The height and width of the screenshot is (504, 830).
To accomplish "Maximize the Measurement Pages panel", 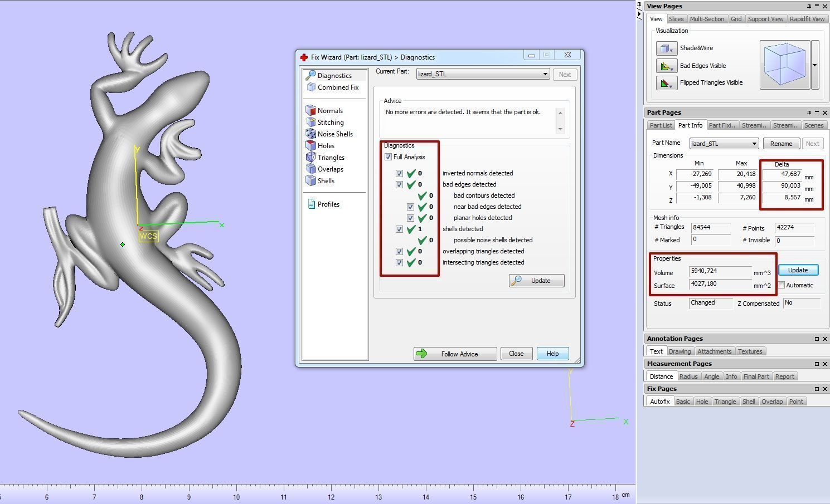I will 817,364.
